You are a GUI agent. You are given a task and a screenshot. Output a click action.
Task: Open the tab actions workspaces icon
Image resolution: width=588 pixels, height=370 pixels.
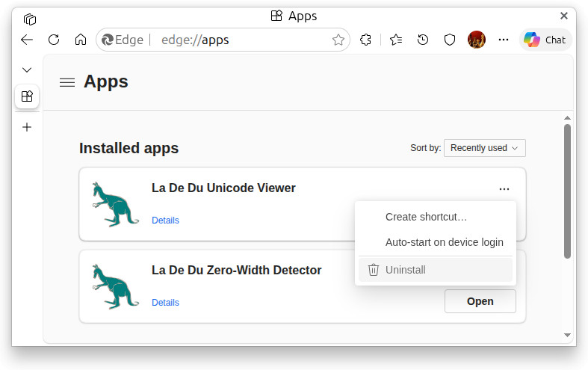click(30, 19)
